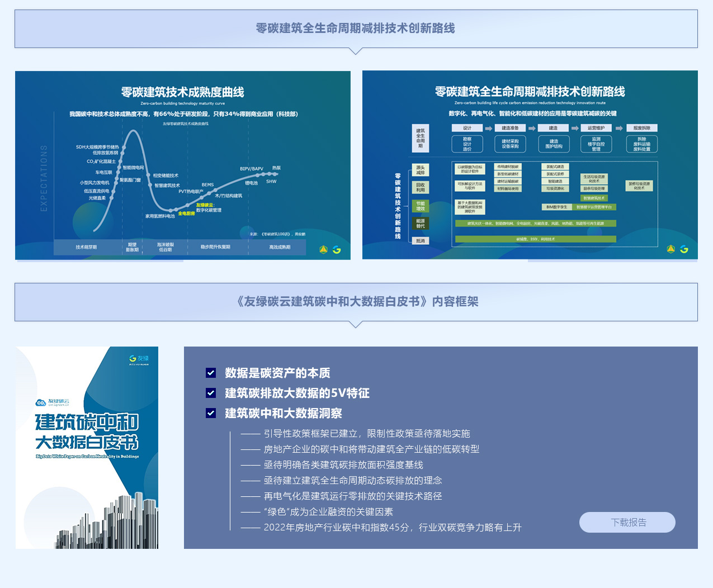
Task: Toggle the 数据是碳资产的本质 checkbox
Action: (x=211, y=373)
